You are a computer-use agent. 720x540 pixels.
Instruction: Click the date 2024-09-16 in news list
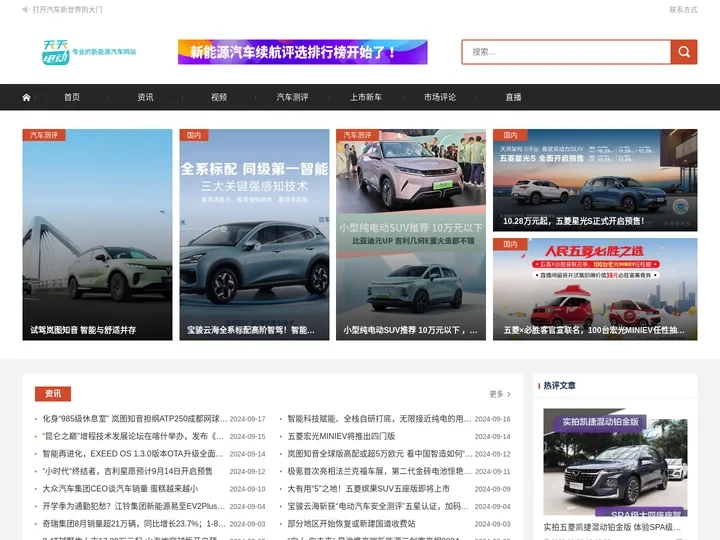click(493, 419)
